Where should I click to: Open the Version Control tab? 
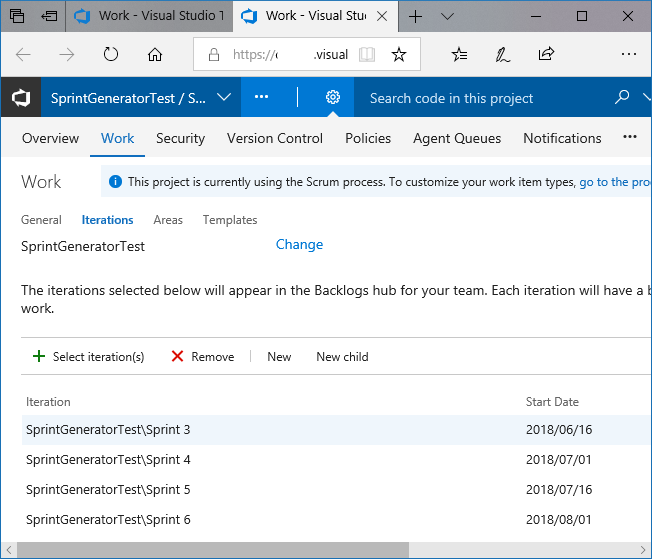click(275, 138)
